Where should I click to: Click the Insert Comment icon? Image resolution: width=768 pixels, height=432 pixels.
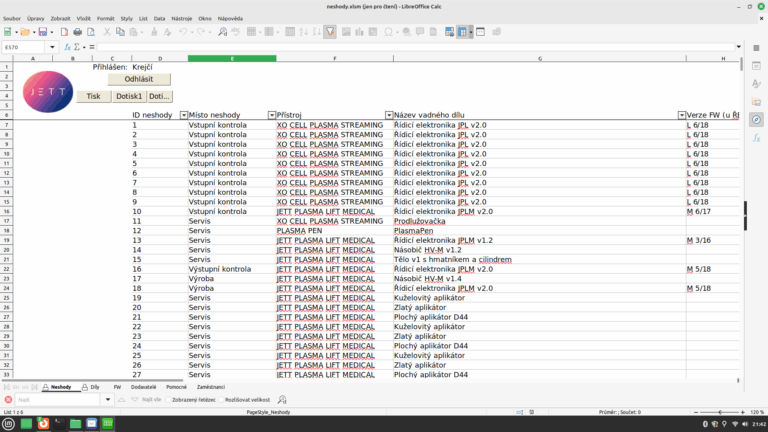(420, 32)
